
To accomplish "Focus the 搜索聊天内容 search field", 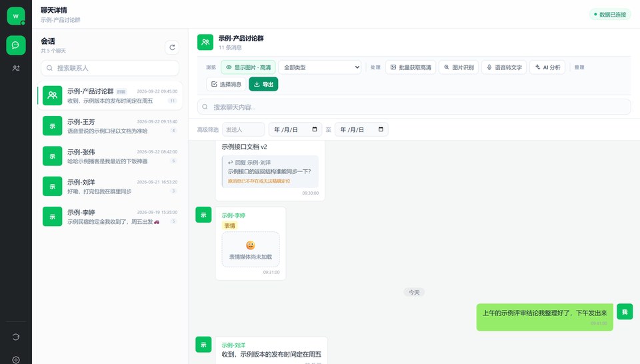I will (x=414, y=107).
